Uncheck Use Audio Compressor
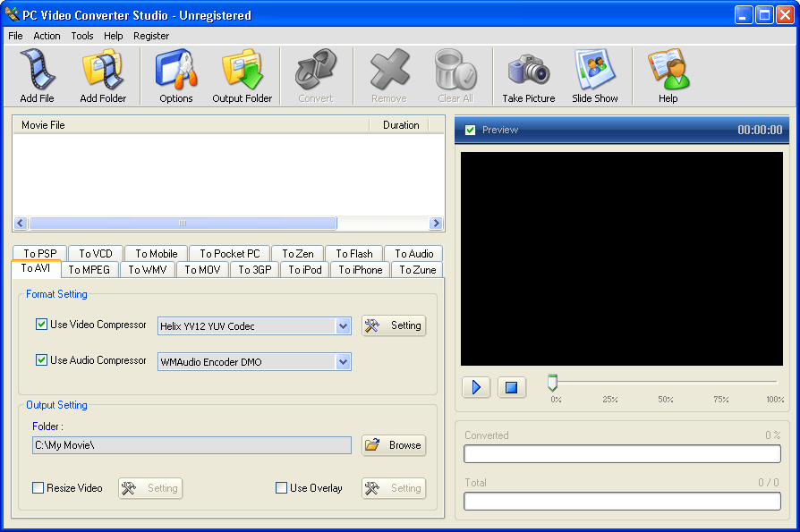The image size is (800, 532). pyautogui.click(x=41, y=359)
